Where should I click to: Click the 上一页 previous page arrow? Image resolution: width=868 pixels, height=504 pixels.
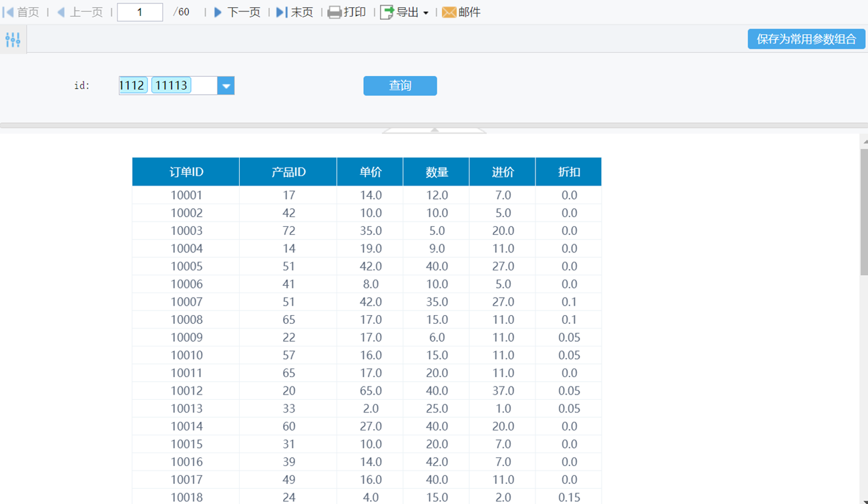point(61,12)
